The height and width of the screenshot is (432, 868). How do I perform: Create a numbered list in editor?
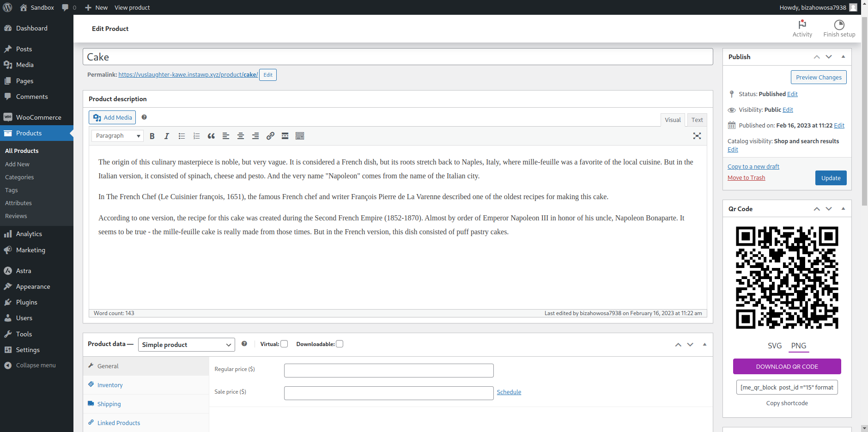(x=196, y=136)
